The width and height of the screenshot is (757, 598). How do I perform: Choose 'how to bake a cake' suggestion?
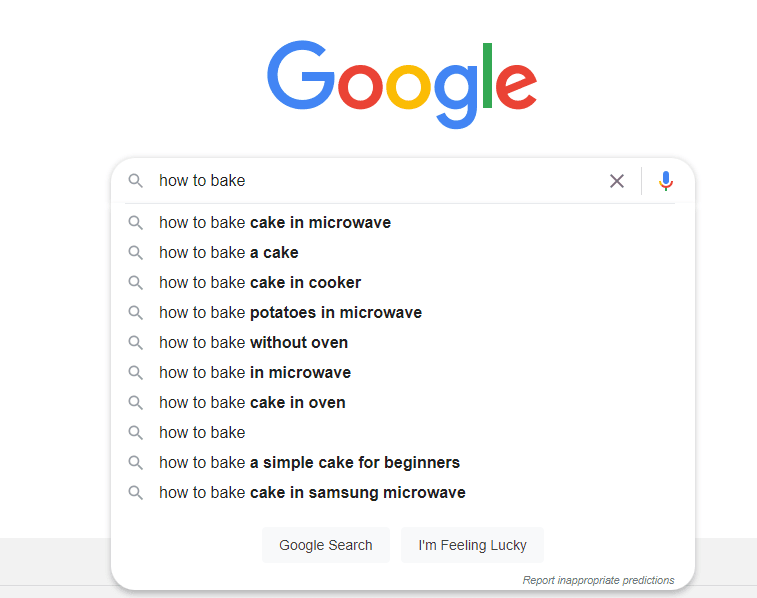click(x=403, y=252)
